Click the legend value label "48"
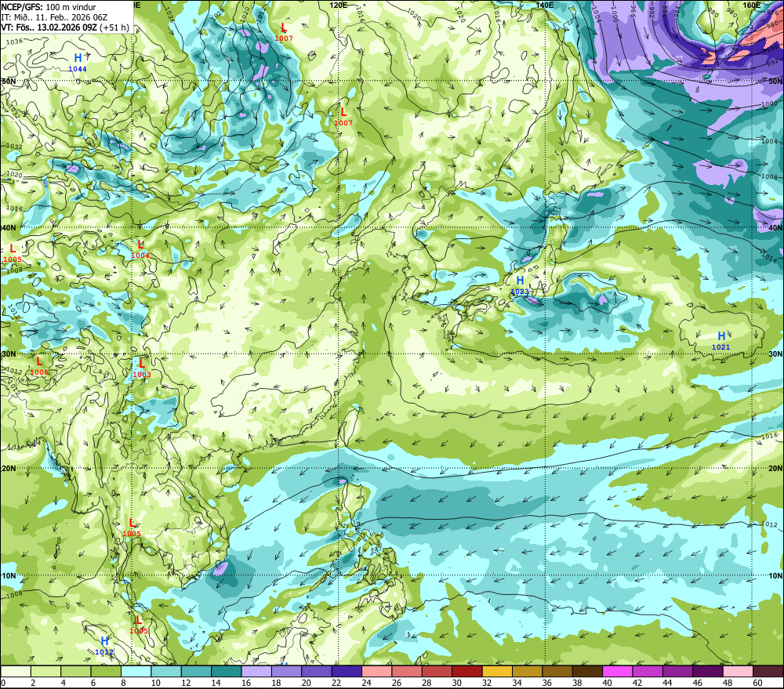The height and width of the screenshot is (689, 784). [728, 683]
